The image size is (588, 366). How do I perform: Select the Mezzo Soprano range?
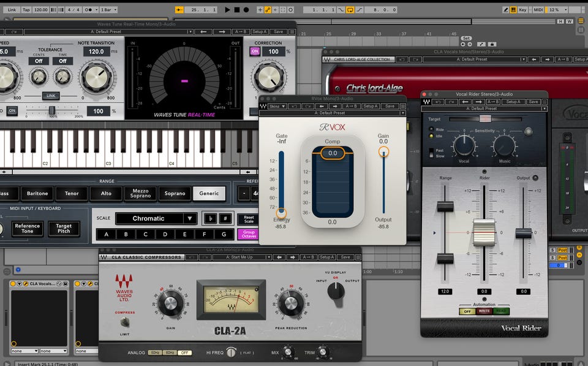click(x=141, y=193)
